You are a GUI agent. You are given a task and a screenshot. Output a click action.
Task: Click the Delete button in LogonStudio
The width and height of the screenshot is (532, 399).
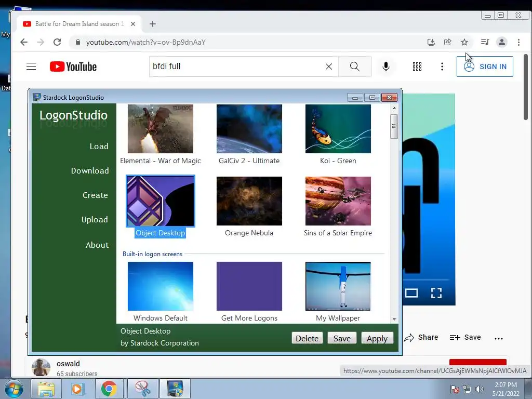tap(307, 338)
